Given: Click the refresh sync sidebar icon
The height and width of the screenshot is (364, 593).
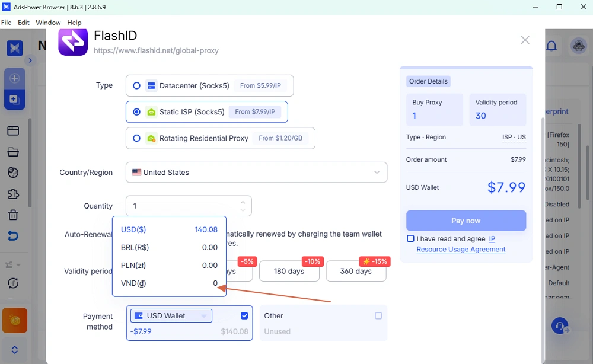Looking at the screenshot, I should 13,283.
